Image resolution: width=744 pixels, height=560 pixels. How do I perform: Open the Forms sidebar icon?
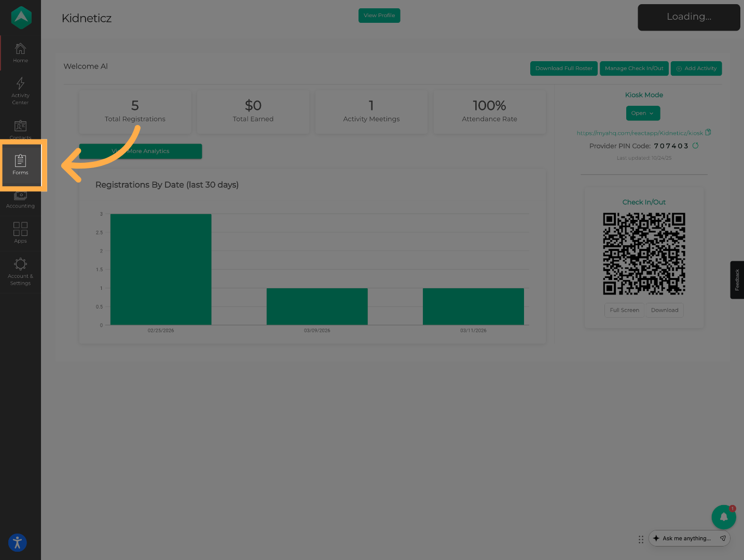[20, 164]
